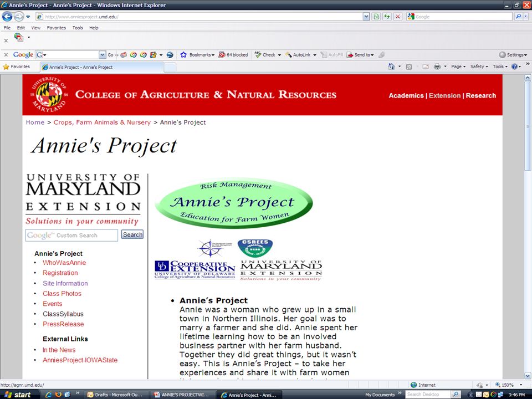
Task: Open the search provider dropdown arrow
Action: click(x=526, y=17)
